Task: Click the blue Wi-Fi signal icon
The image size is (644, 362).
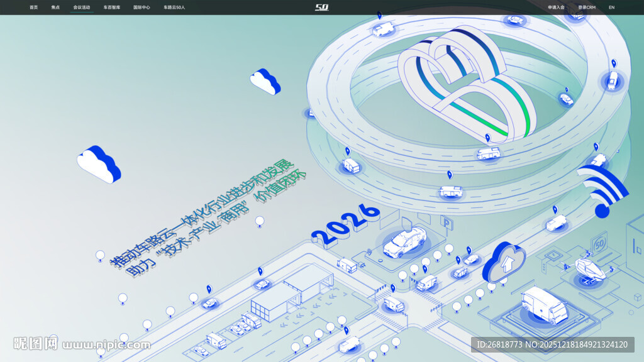Action: pos(604,190)
